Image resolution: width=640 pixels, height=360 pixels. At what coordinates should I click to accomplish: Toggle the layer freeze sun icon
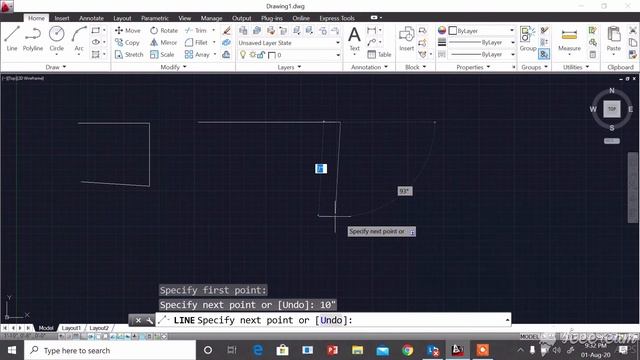click(x=253, y=55)
